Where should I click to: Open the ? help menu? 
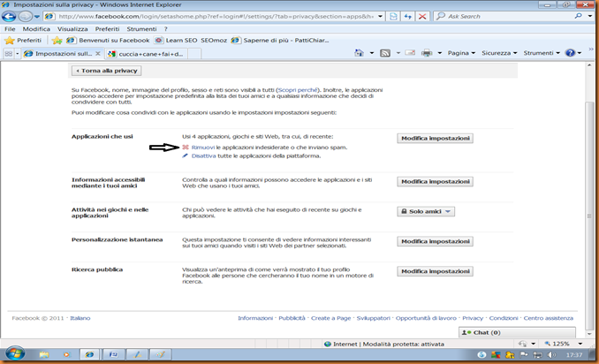click(166, 29)
